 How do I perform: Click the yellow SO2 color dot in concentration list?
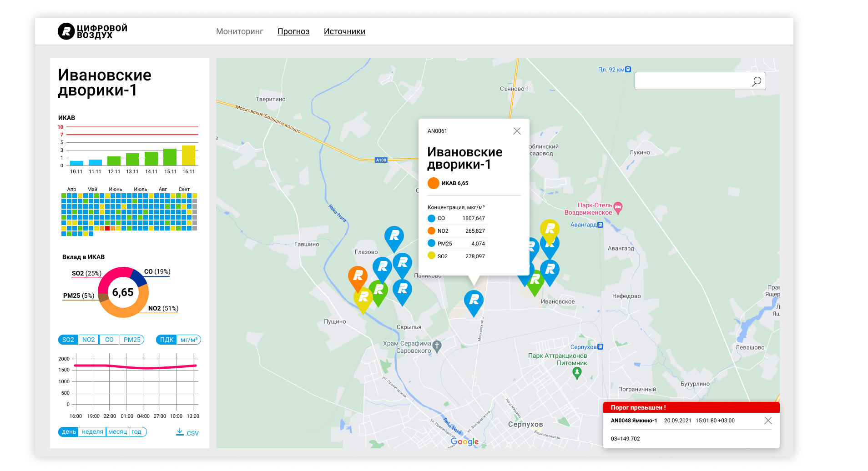(431, 256)
